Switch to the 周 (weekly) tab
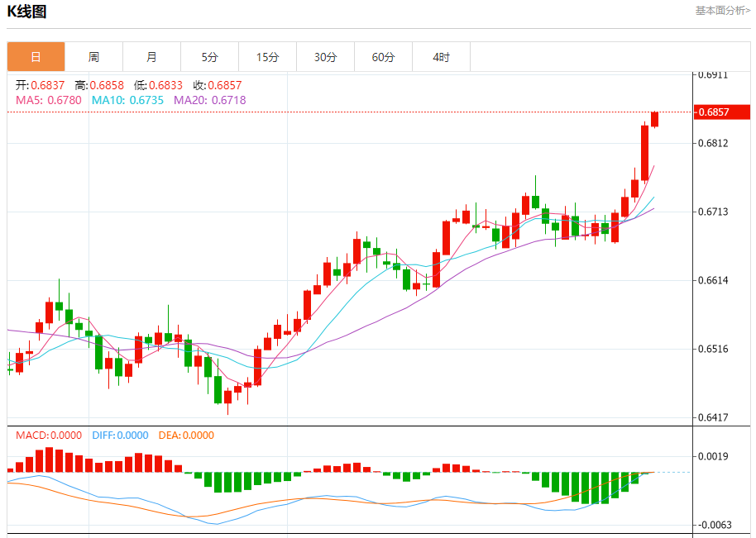The height and width of the screenshot is (538, 756). point(93,57)
